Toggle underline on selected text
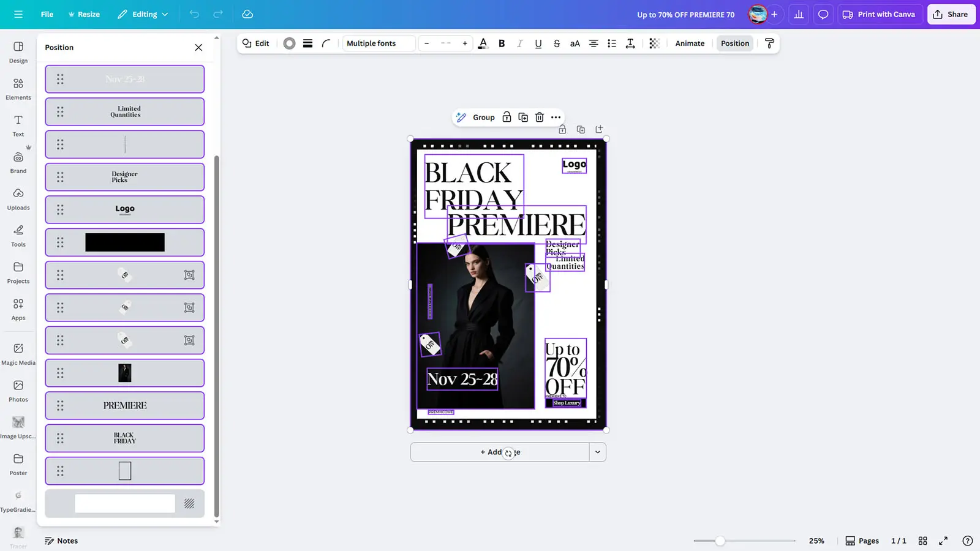This screenshot has width=980, height=551. point(538,43)
